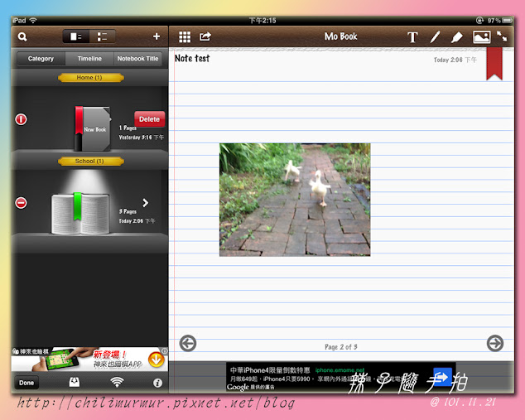The width and height of the screenshot is (525, 420).
Task: Expand the School notebook chevron arrow
Action: [145, 203]
